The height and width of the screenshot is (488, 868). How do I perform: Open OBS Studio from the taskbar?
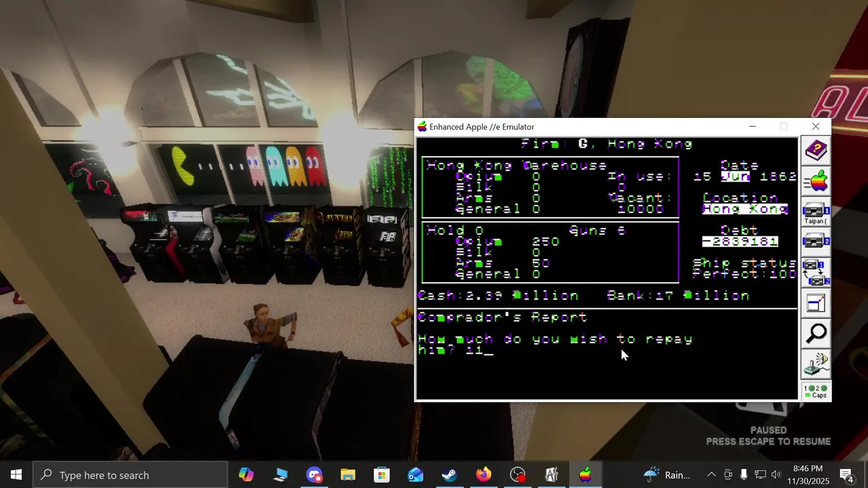point(517,474)
